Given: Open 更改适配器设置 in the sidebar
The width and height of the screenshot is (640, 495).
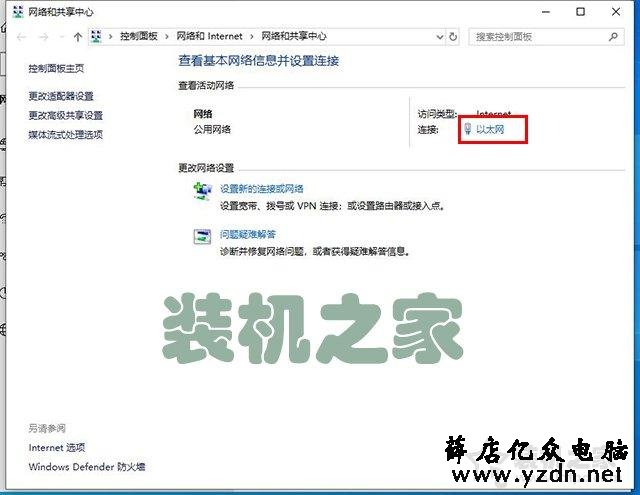Looking at the screenshot, I should point(61,96).
